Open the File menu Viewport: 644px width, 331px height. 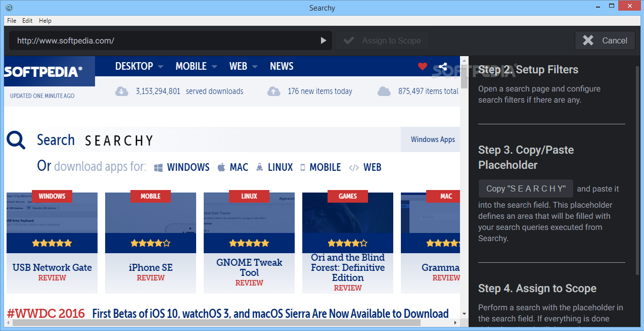point(12,21)
